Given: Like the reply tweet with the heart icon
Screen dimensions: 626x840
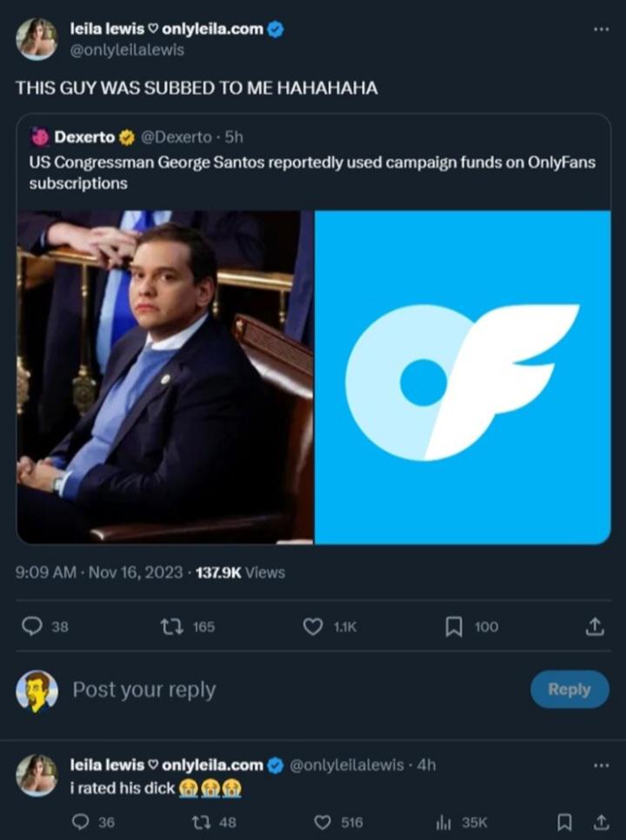Looking at the screenshot, I should [323, 822].
